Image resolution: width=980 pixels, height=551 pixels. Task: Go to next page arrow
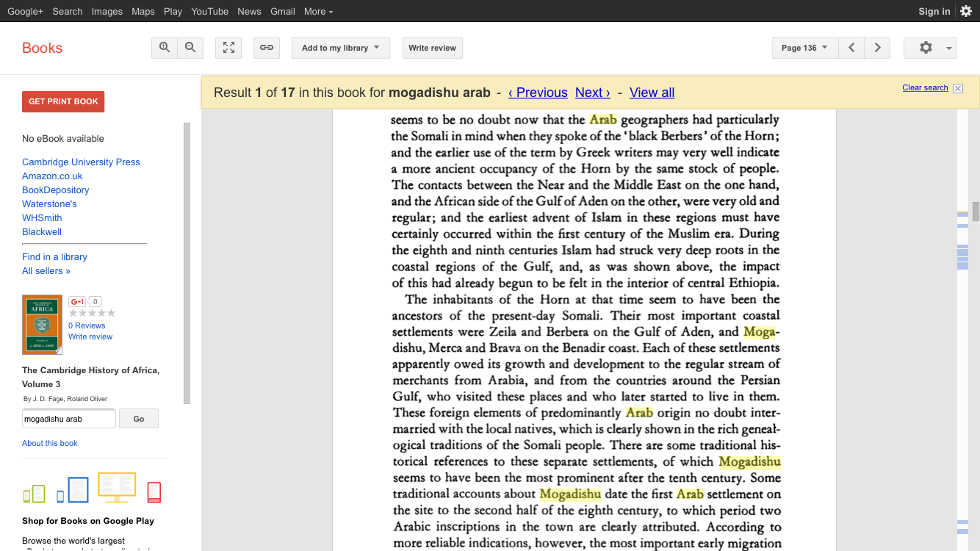[x=877, y=48]
